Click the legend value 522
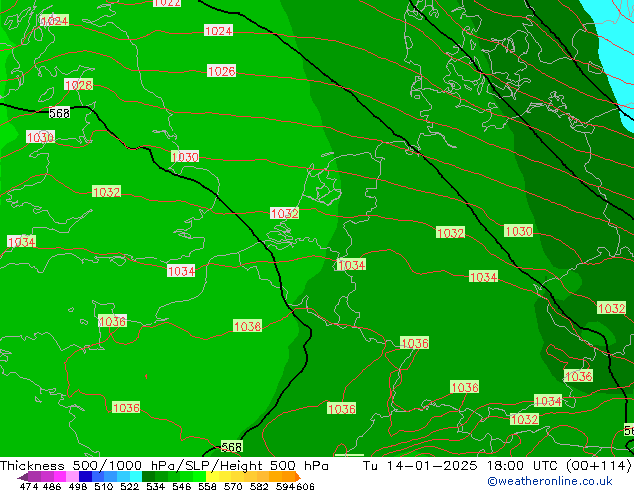The image size is (634, 490). pos(129,486)
